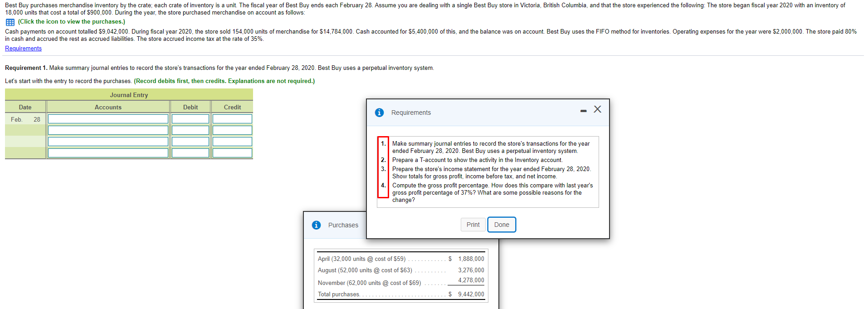This screenshot has height=309, width=868.
Task: Focus the fourth row Credit field
Action: tap(232, 153)
